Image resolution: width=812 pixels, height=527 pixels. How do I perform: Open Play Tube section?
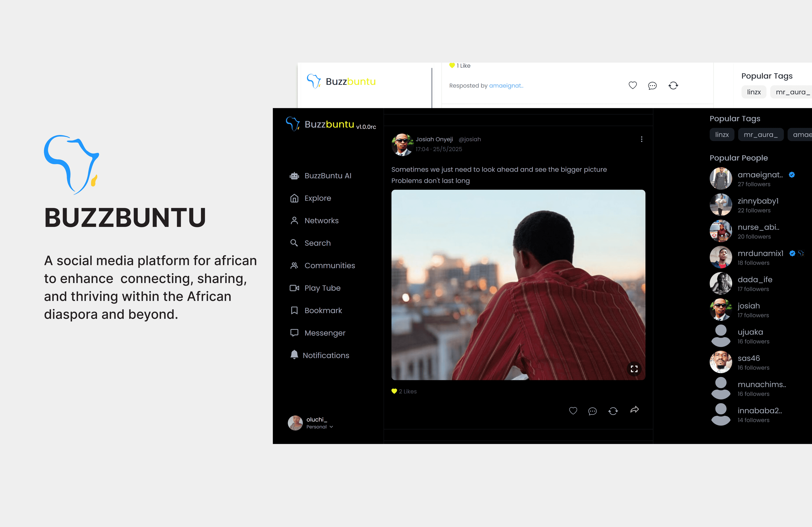[322, 288]
